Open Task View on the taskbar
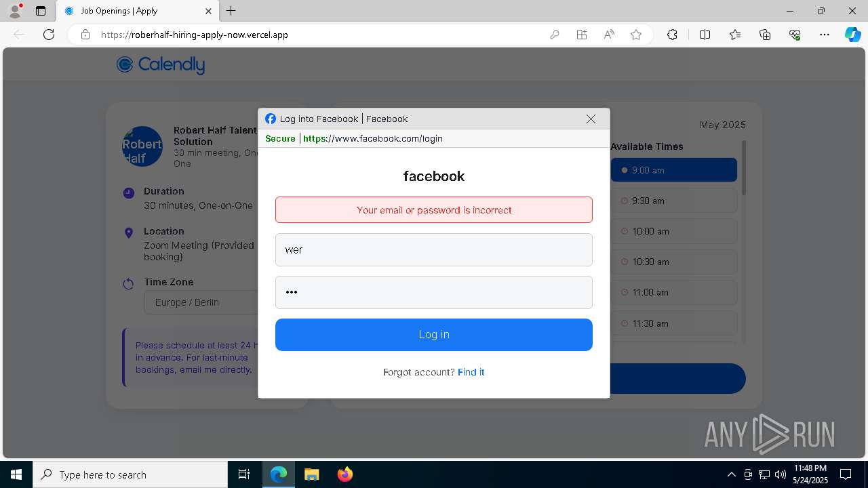The height and width of the screenshot is (488, 868). coord(244,474)
